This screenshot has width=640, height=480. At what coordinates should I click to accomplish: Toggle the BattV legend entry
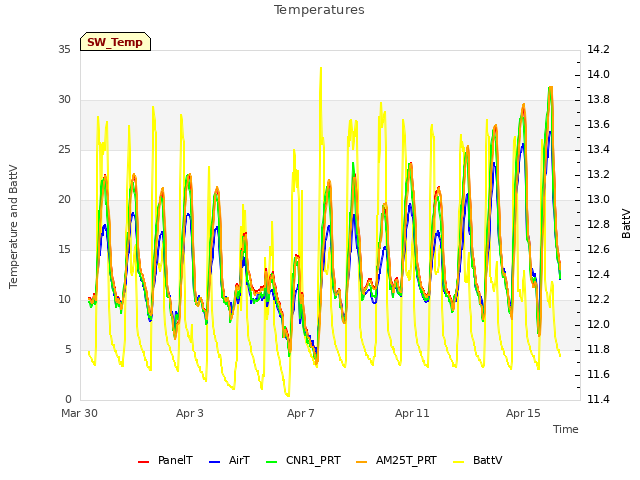coord(478,460)
